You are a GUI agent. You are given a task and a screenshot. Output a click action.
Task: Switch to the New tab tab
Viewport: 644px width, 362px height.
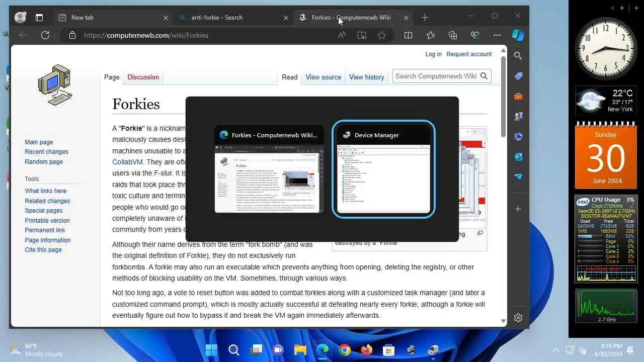pos(114,18)
